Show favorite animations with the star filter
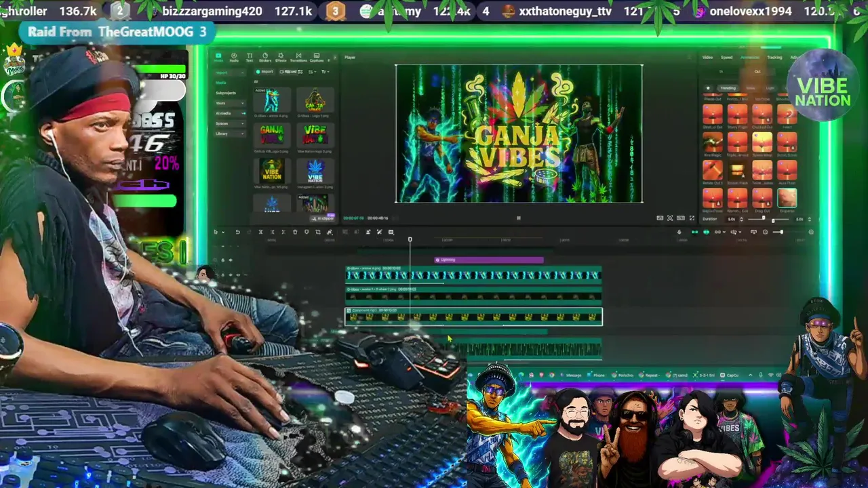 [708, 88]
